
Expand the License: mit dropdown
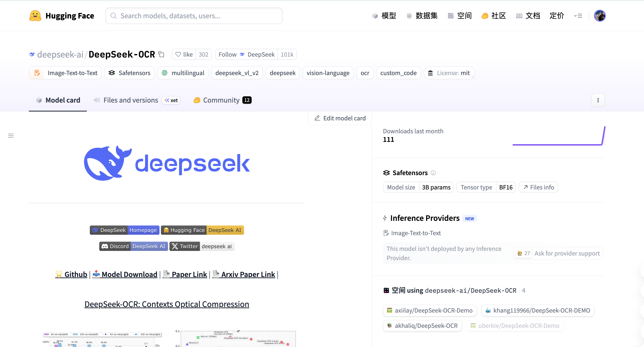tap(449, 73)
